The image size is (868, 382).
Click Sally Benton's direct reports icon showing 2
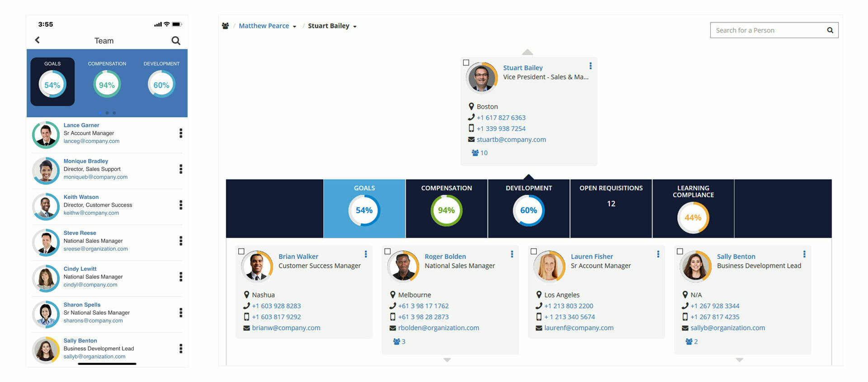[x=689, y=342]
